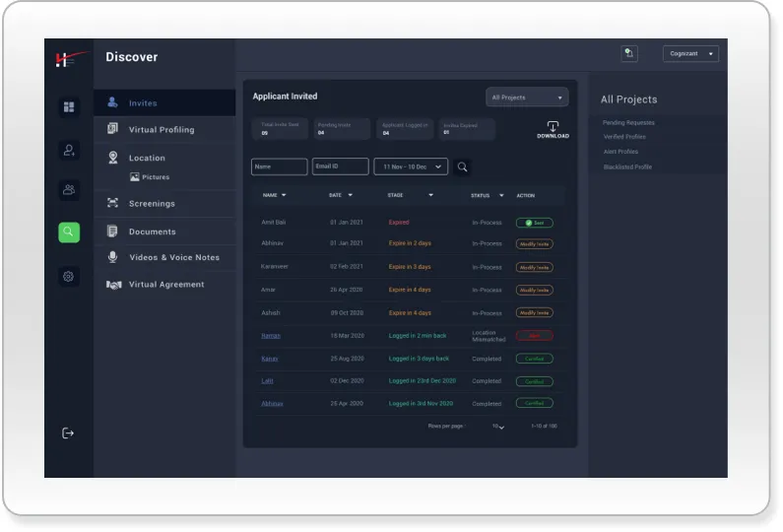The width and height of the screenshot is (783, 532).
Task: Click the magnifier search button beside date range
Action: (462, 166)
